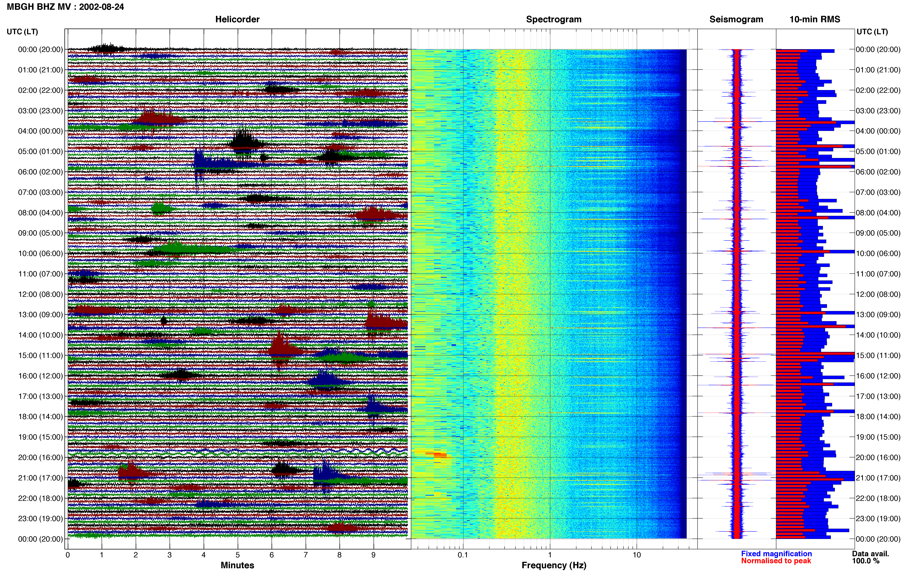Click left time label '03:00 (23:00)'
Image resolution: width=924 pixels, height=578 pixels.
[x=41, y=111]
